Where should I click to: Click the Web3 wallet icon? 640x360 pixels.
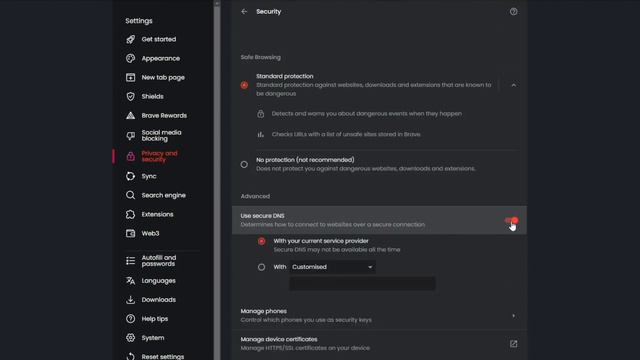point(130,233)
